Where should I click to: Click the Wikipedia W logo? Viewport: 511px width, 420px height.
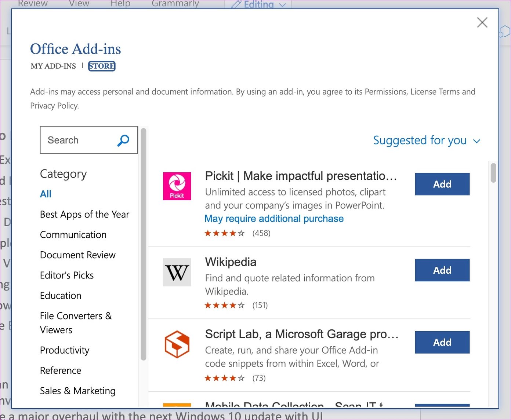tap(177, 272)
